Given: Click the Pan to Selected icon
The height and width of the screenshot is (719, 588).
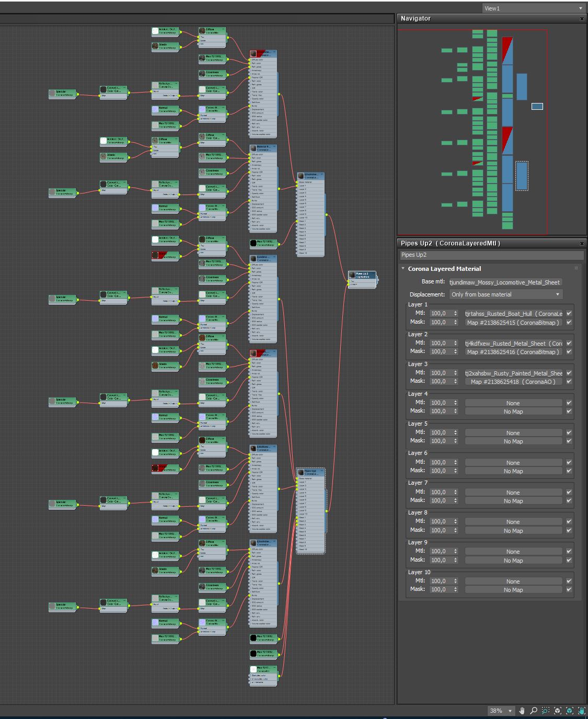Looking at the screenshot, I should (x=581, y=711).
